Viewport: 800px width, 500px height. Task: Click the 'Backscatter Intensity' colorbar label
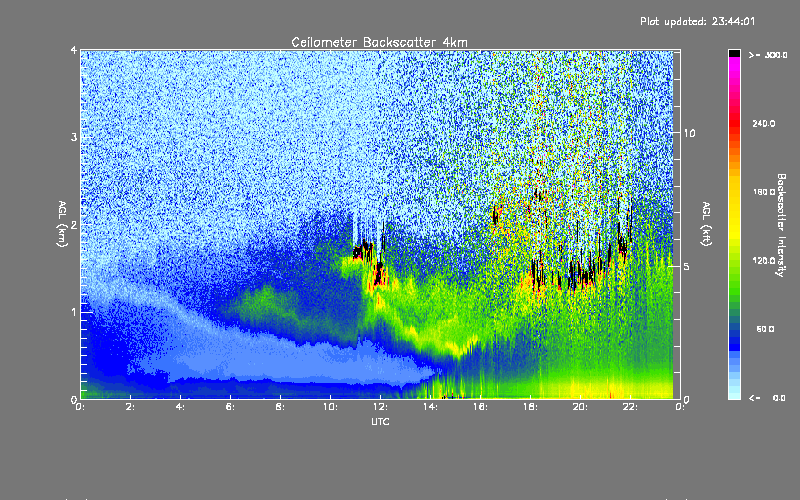[x=781, y=225]
